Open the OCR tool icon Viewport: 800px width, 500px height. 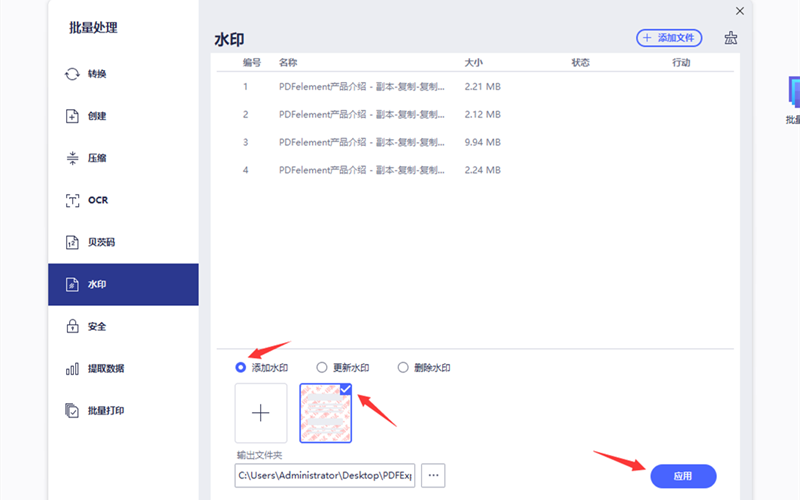(x=72, y=200)
